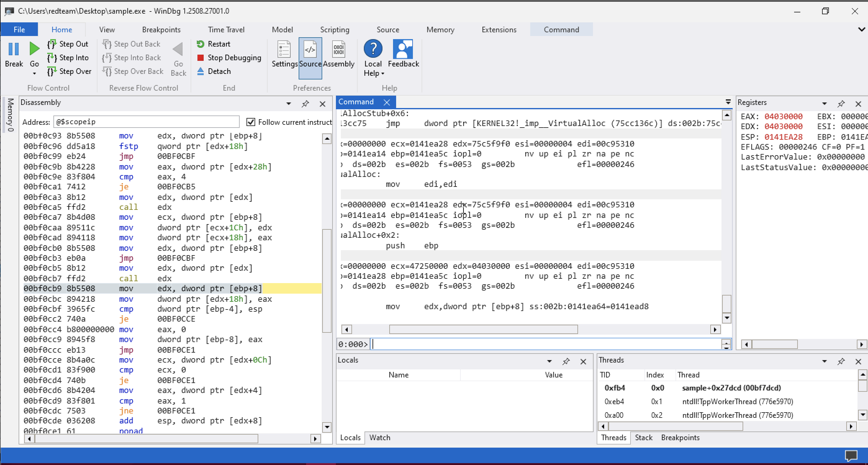Pin the Threads panel
This screenshot has width=868, height=465.
click(x=841, y=361)
